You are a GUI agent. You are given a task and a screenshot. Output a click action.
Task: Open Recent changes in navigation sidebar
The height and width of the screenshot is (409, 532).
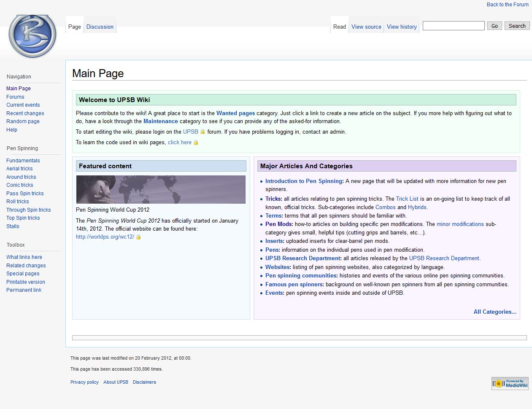[x=25, y=113]
